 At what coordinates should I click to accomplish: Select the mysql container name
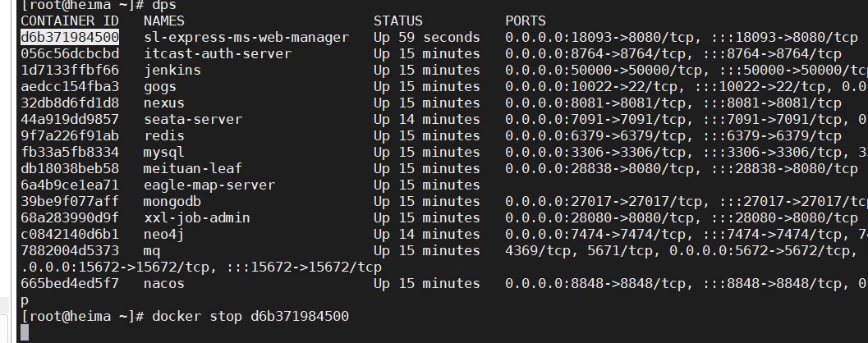(x=164, y=152)
